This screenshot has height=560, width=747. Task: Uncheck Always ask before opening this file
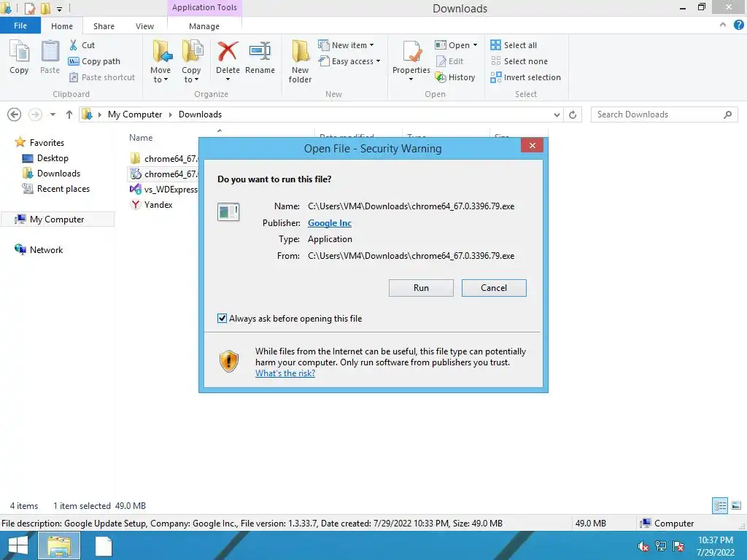pos(222,318)
